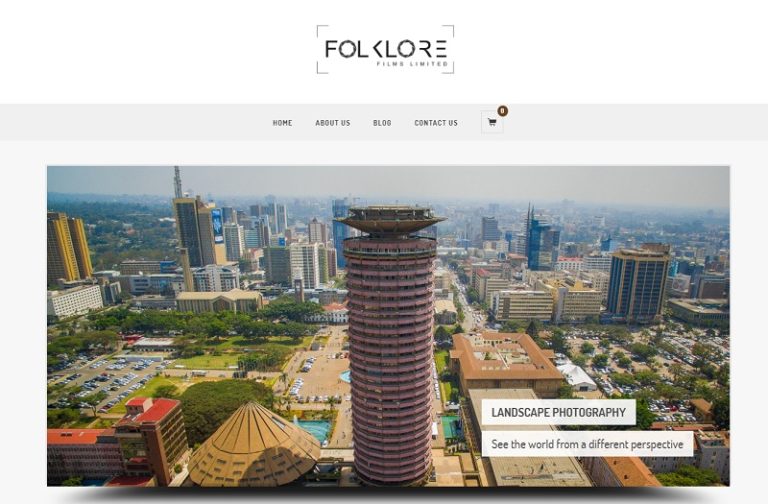
Task: Click the cart item count badge
Action: 502,111
